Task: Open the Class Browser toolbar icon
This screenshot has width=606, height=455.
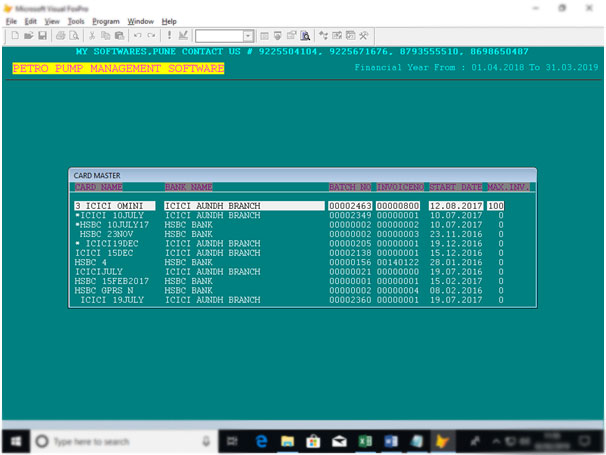Action: tap(323, 36)
